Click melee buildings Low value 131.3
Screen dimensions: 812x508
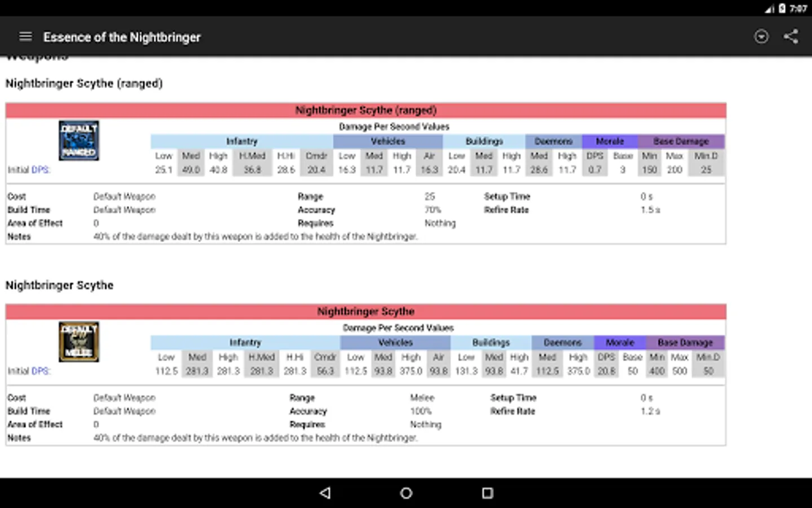[x=466, y=371]
